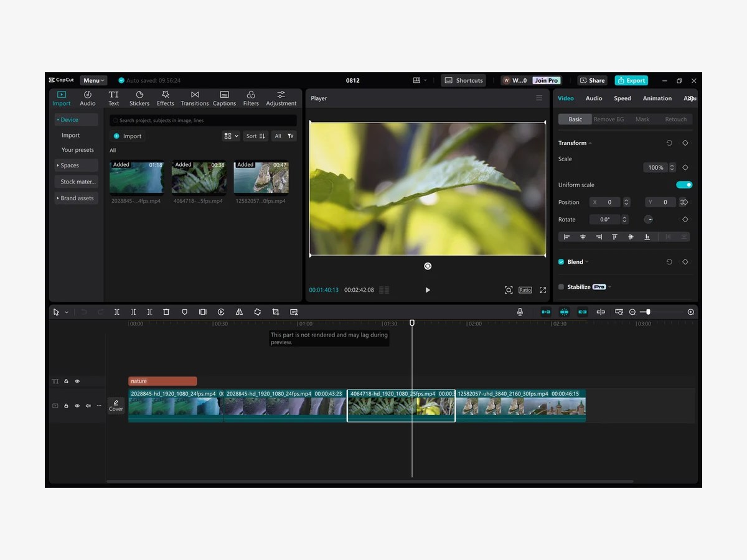Open the Captions panel
747x560 pixels.
tap(224, 98)
